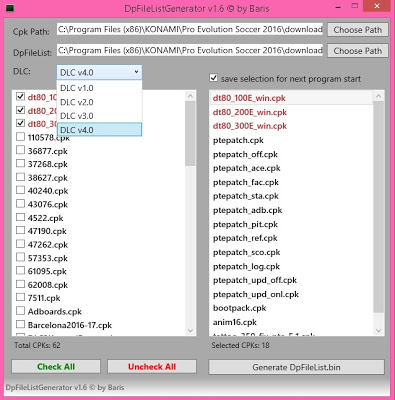Click the Total CPKs: 62 label
The height and width of the screenshot is (400, 395).
coord(37,345)
